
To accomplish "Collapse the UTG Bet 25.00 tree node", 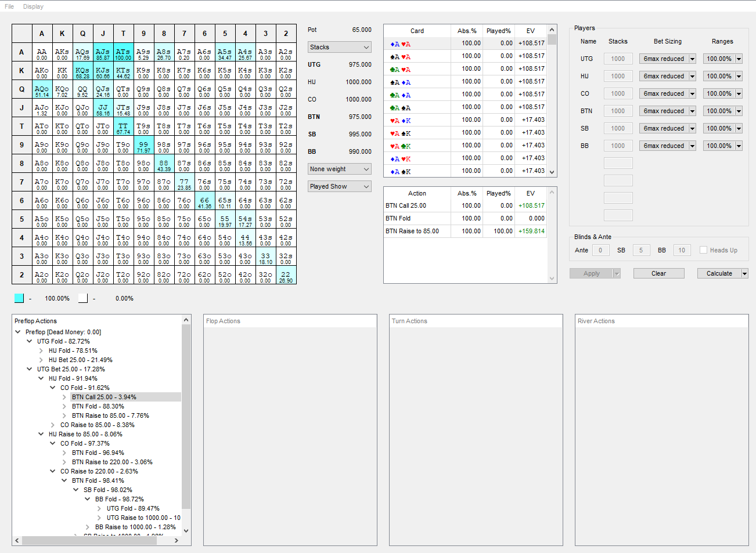I will [30, 369].
